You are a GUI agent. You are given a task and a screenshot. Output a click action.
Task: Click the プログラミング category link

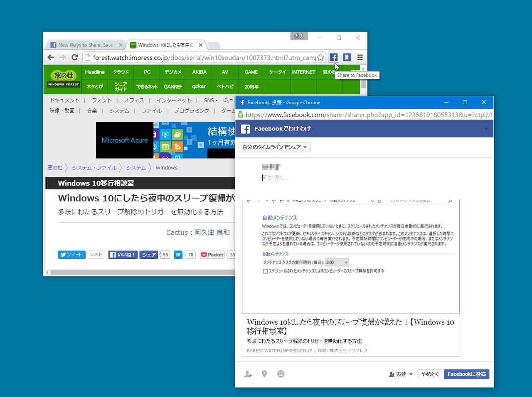191,111
